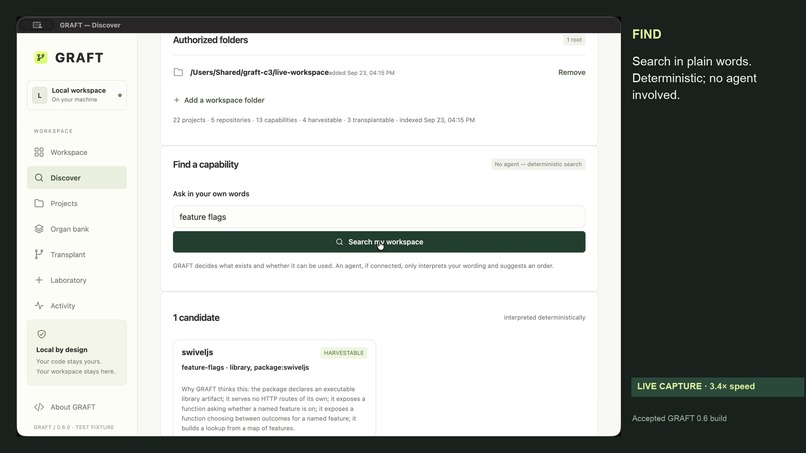The height and width of the screenshot is (453, 806).
Task: Click the magnifier icon in Search button
Action: coord(339,242)
